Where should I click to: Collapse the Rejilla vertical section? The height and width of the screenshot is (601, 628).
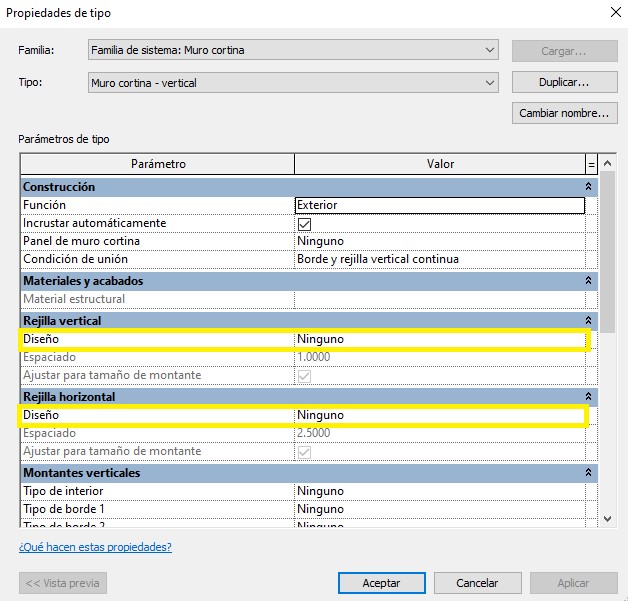coord(588,321)
